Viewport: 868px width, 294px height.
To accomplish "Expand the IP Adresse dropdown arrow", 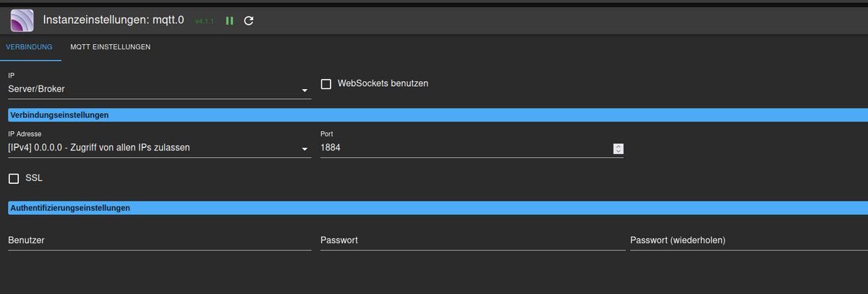I will (305, 150).
